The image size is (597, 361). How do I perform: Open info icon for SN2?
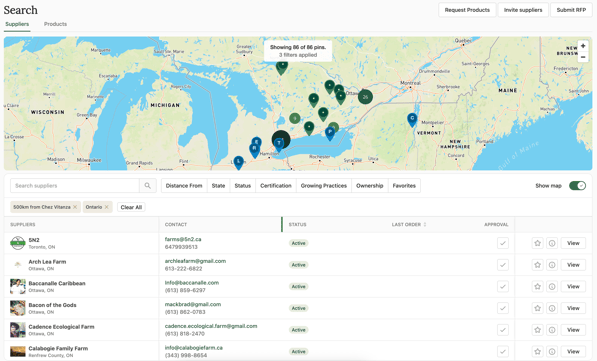point(552,243)
